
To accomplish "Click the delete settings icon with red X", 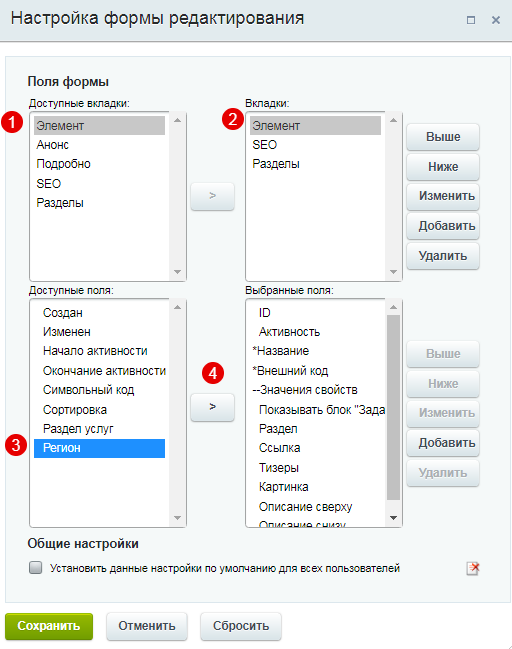I will [x=473, y=568].
